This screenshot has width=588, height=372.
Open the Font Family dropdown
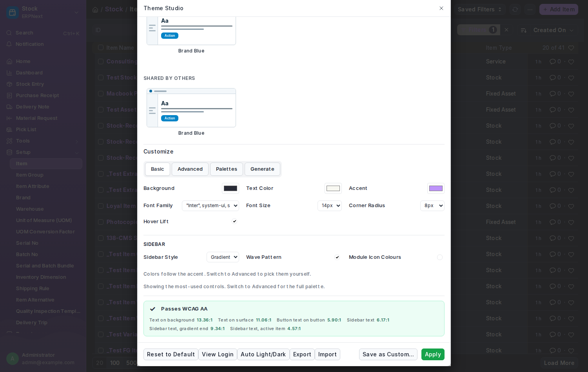pyautogui.click(x=211, y=206)
